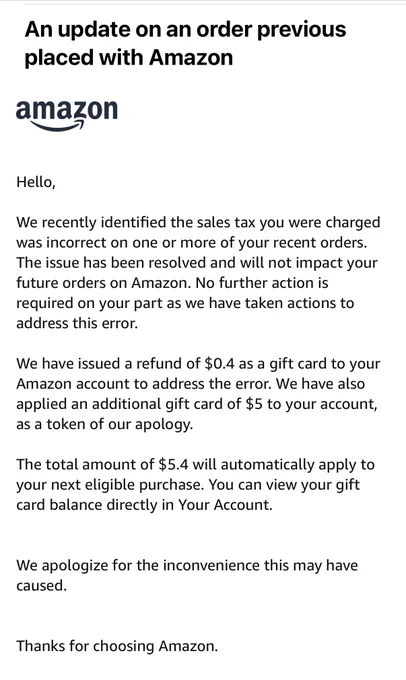This screenshot has height=680, width=406.
Task: Click 'gift card balance' phrase beginning with 'card balance'
Action: click(x=59, y=505)
